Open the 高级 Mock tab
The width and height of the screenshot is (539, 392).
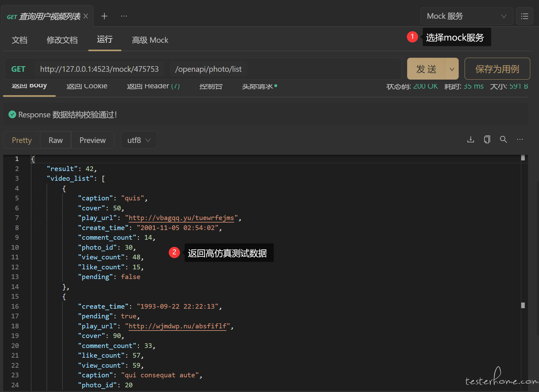point(150,40)
